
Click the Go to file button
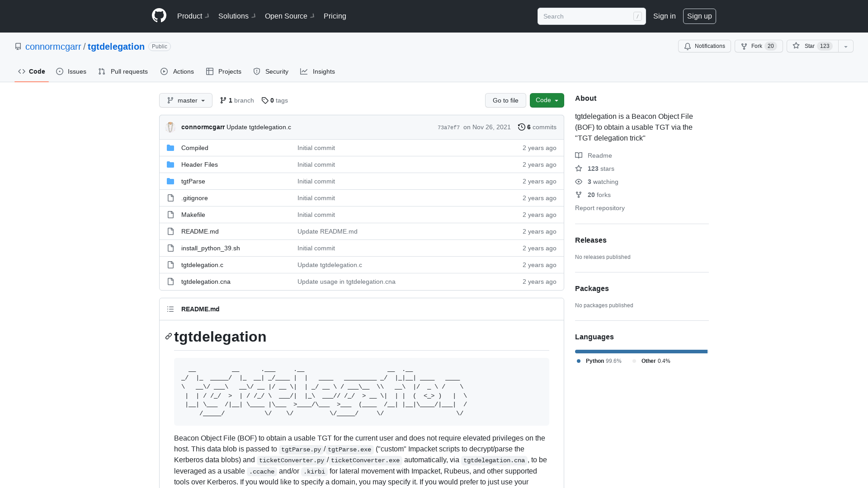click(x=505, y=100)
